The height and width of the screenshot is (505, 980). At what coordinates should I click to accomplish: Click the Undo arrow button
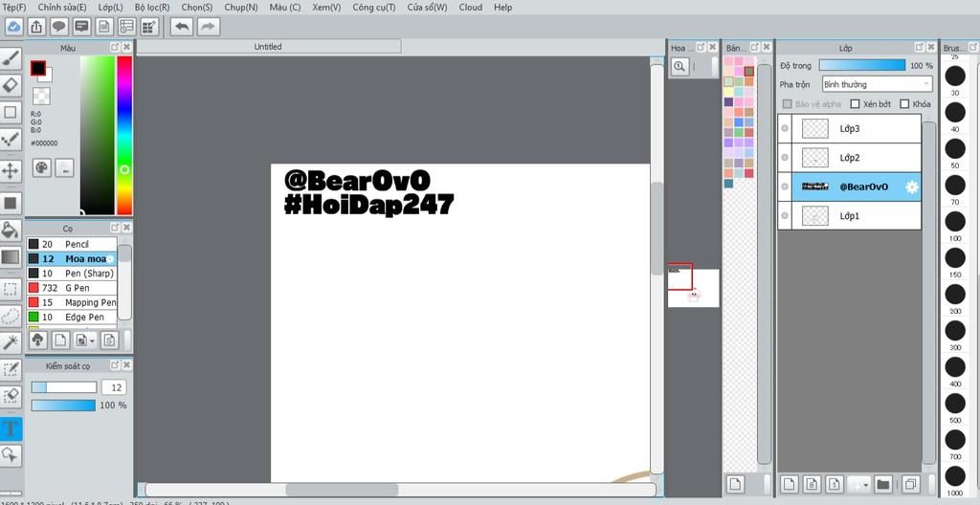point(181,27)
